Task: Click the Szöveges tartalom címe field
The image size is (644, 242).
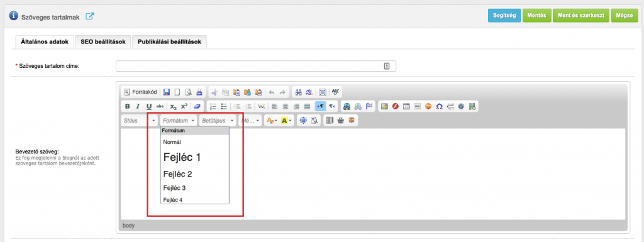Action: (256, 66)
